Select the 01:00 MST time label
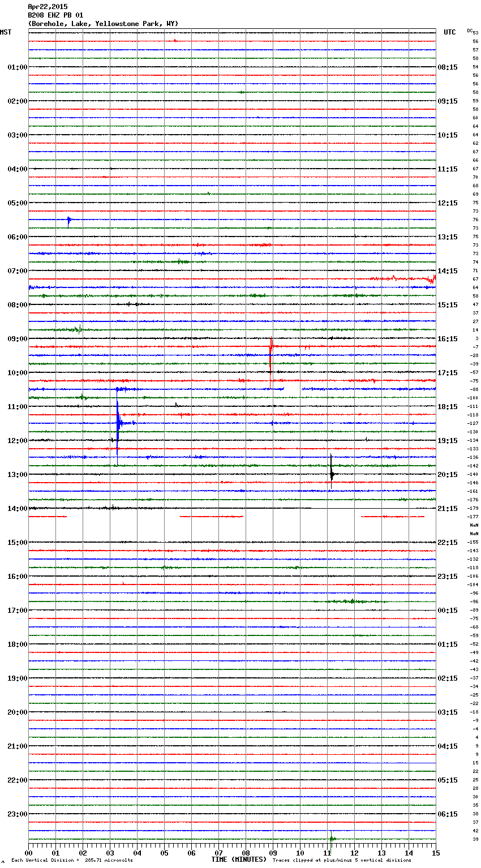Viewport: 481px width, 868px height. [x=17, y=67]
